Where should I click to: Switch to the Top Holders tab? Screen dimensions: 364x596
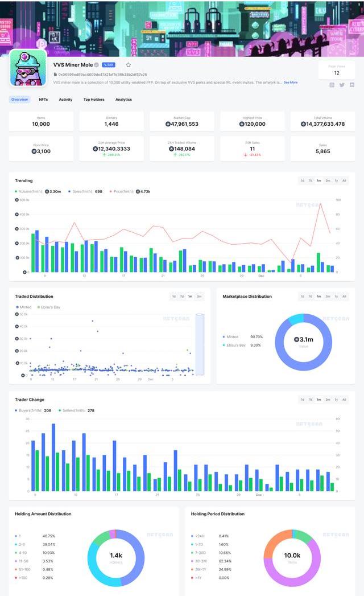point(94,100)
